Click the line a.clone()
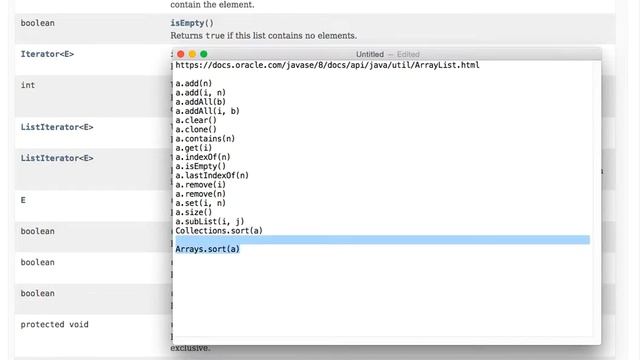 pos(196,129)
